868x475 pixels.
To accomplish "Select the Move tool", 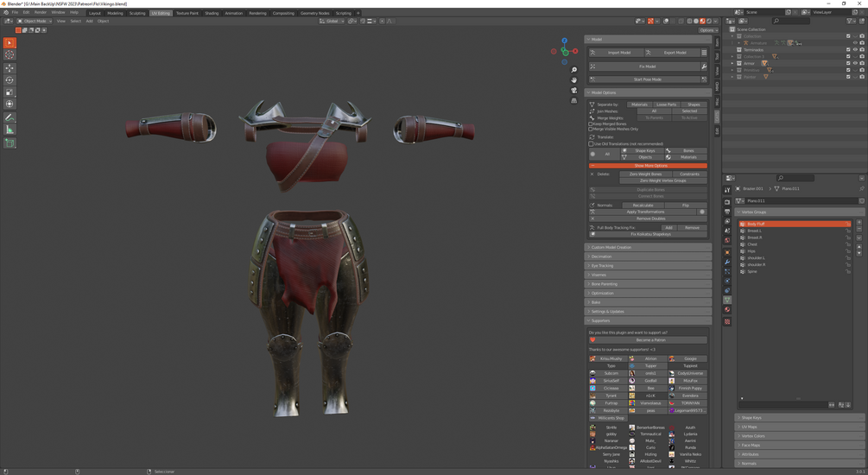I will click(x=10, y=68).
